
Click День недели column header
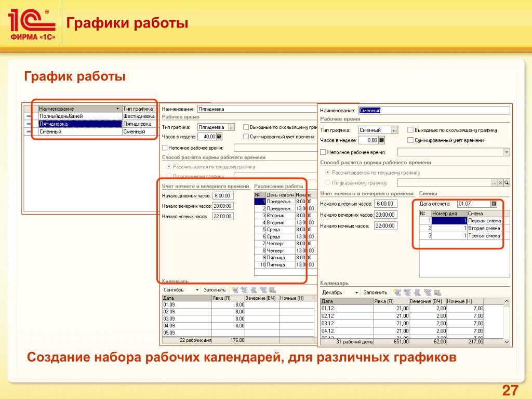point(280,195)
